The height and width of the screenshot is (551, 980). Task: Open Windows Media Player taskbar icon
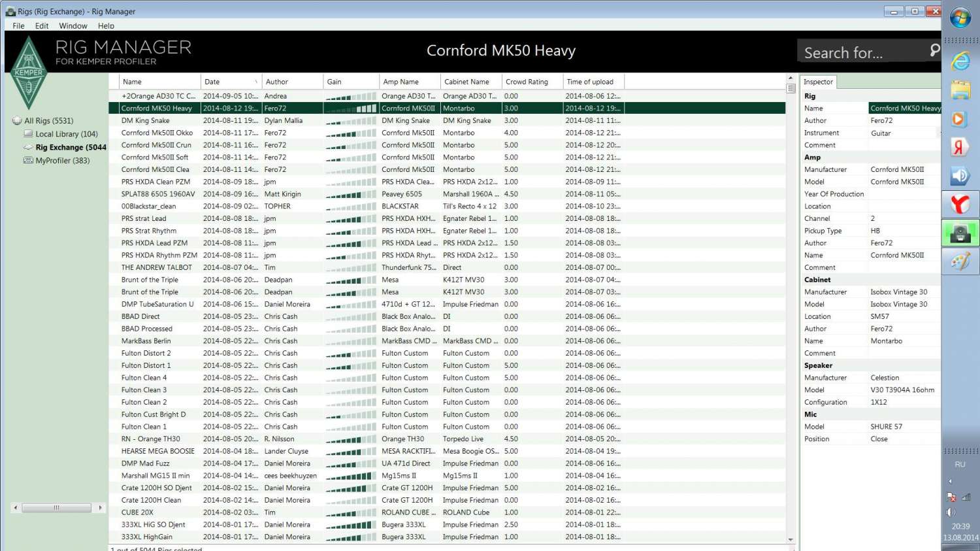pos(960,119)
